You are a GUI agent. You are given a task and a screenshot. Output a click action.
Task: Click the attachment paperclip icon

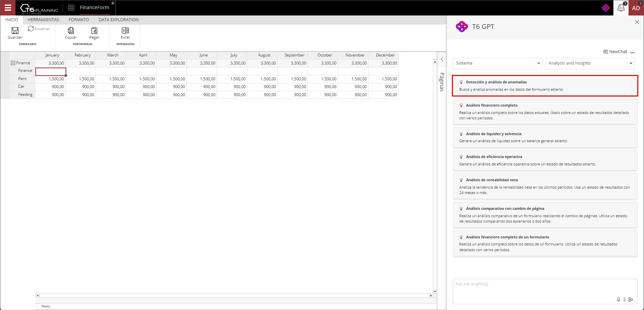click(624, 300)
